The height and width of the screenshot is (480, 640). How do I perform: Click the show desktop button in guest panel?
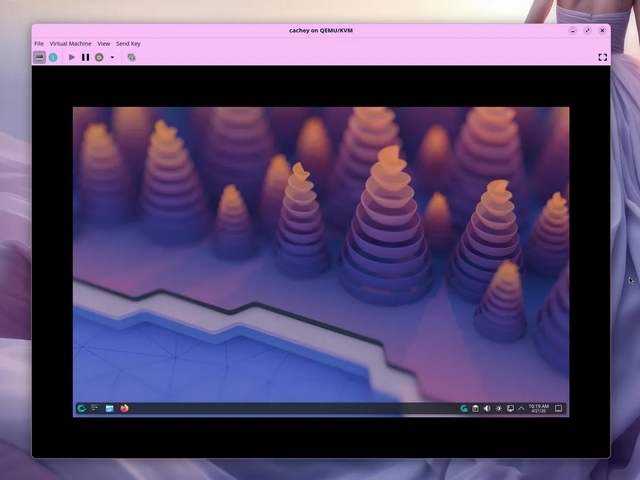coord(559,408)
